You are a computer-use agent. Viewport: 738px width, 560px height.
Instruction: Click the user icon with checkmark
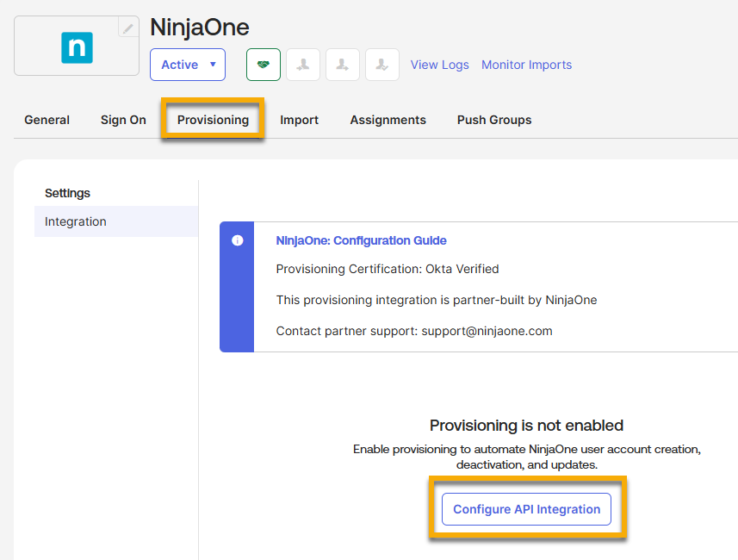coord(381,65)
